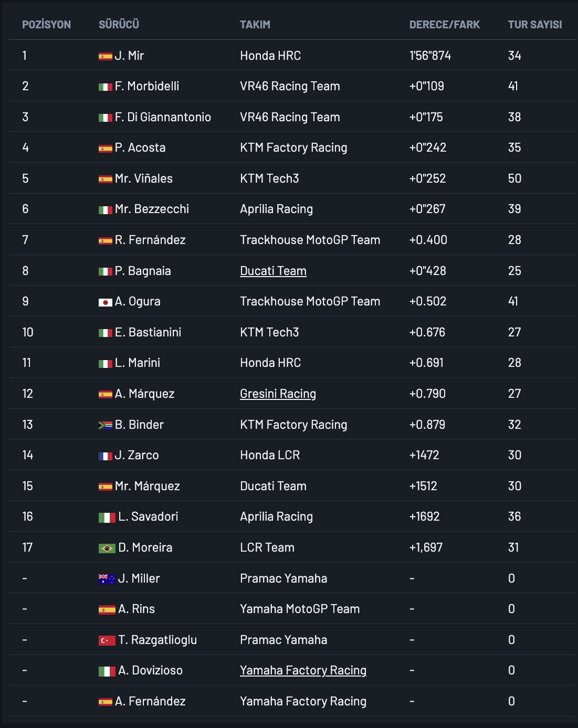
Task: Click the Brazilian flag beside D. Moreira
Action: pyautogui.click(x=107, y=548)
